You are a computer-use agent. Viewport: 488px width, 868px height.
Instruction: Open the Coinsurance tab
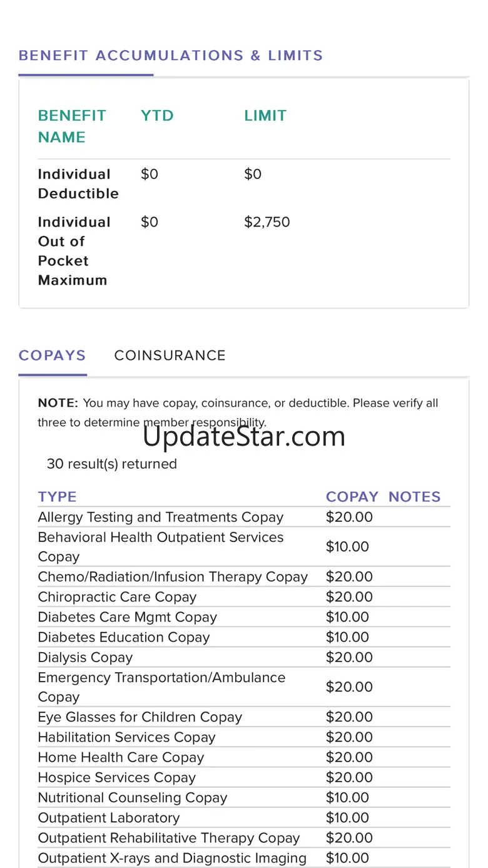pos(170,355)
